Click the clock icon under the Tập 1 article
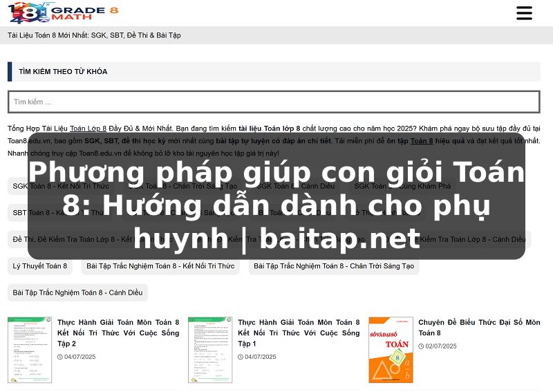Viewport: 553px width, 392px height. point(241,357)
